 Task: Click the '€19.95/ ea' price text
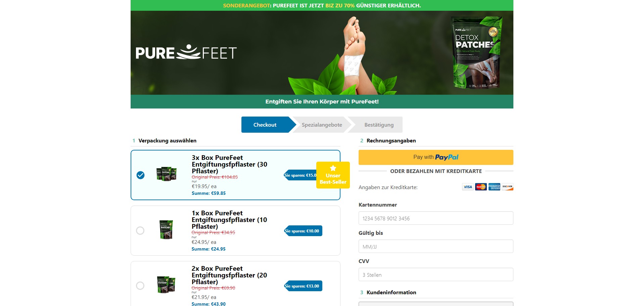coord(204,186)
